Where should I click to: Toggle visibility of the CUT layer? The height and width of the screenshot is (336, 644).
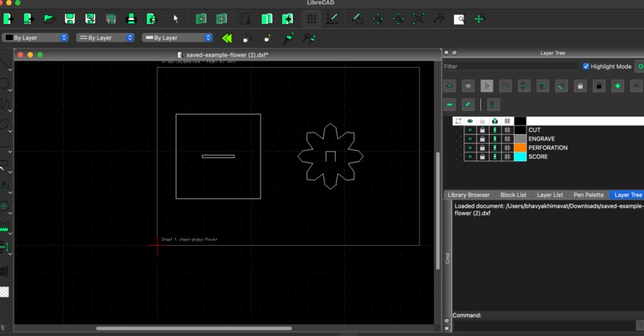(x=470, y=130)
